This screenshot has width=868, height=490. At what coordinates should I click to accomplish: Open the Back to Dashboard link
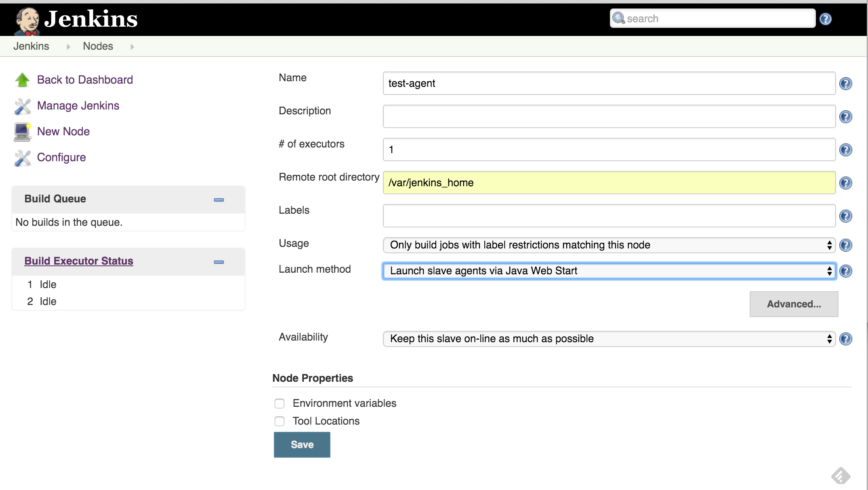click(x=84, y=79)
